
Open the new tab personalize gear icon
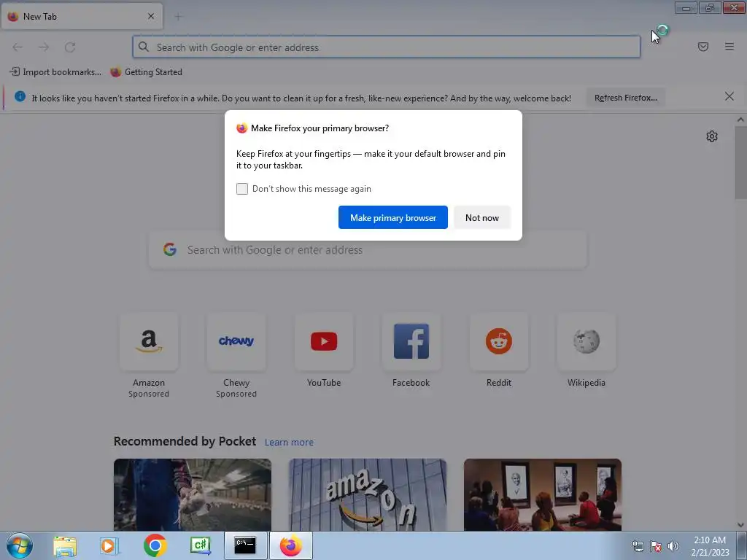[x=712, y=136]
